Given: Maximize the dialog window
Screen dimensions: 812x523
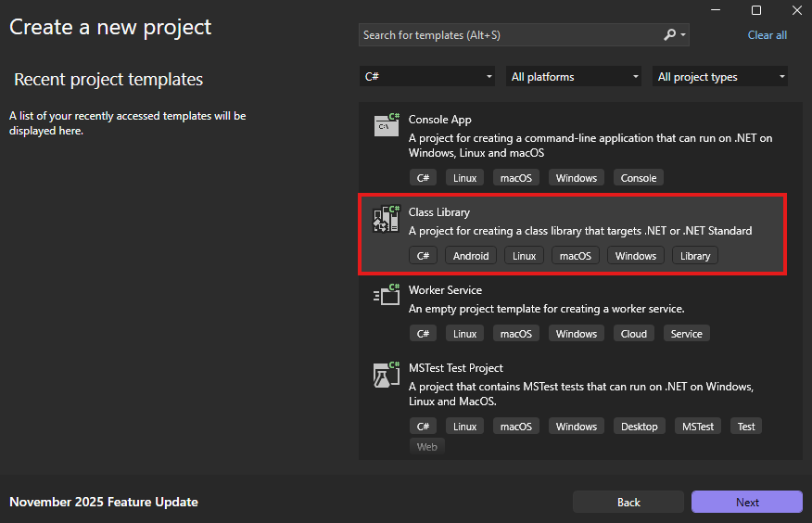Looking at the screenshot, I should (x=756, y=10).
